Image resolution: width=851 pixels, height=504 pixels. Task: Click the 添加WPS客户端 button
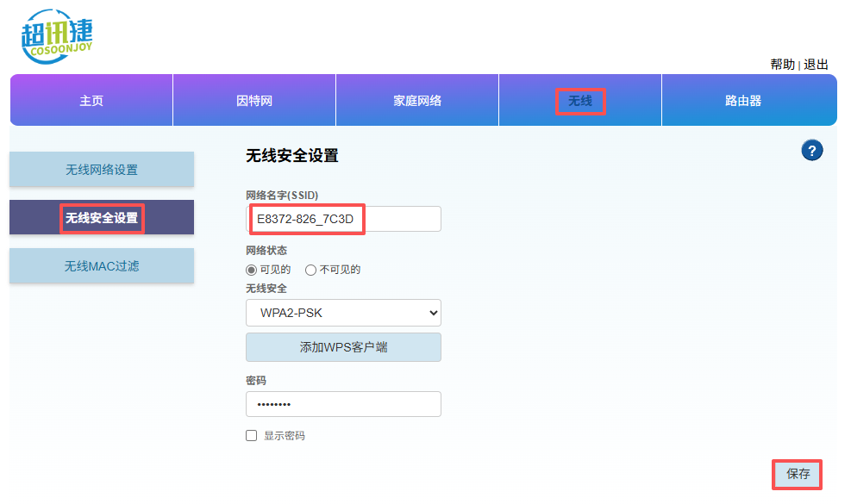(343, 346)
